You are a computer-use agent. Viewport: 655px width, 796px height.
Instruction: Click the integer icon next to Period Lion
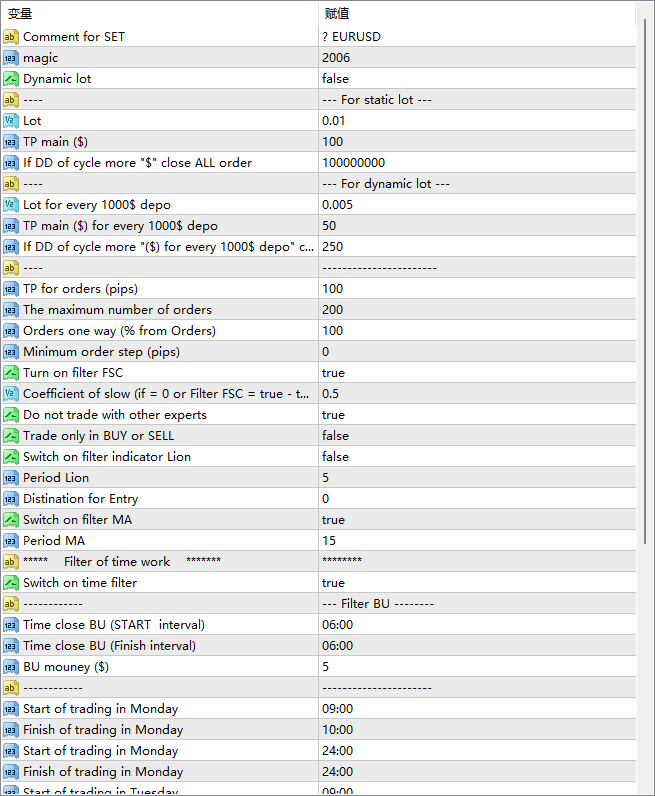[x=11, y=478]
